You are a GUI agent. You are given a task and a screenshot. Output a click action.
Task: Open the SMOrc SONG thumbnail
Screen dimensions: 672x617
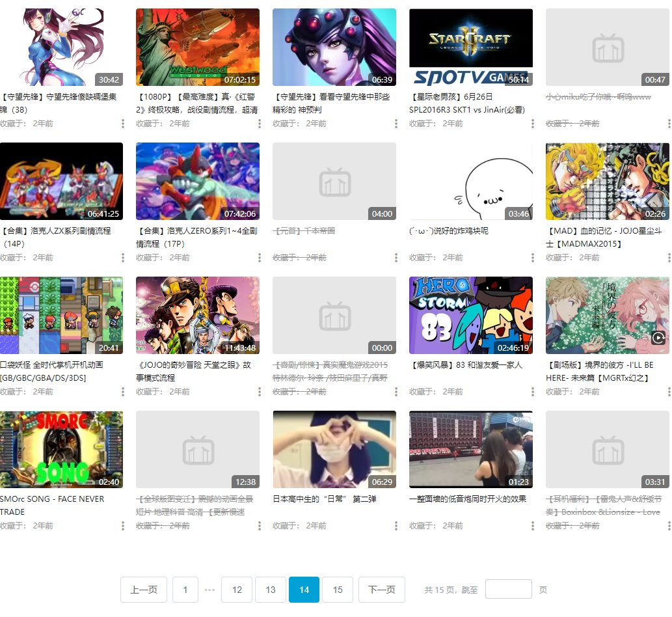(61, 449)
